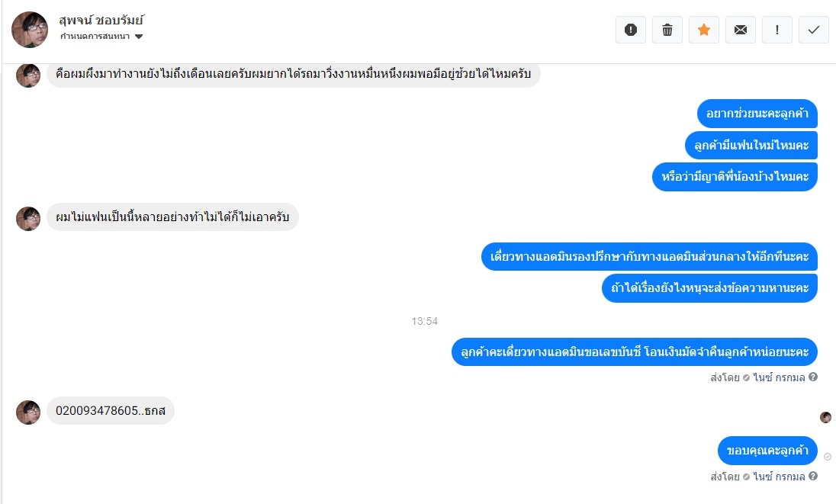This screenshot has height=504, width=836.
Task: Toggle the orange star follow-up icon
Action: (x=704, y=30)
